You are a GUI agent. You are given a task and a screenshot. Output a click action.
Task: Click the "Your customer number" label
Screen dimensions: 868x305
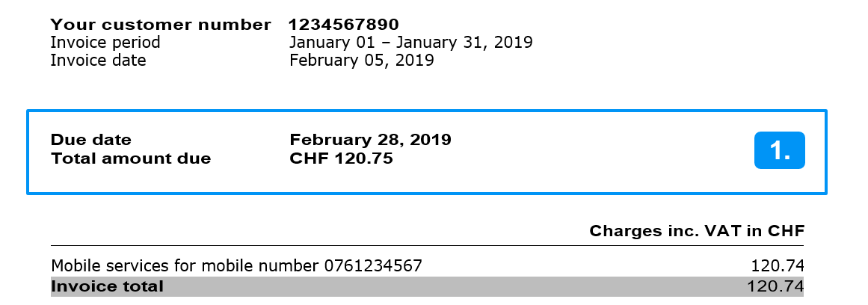(160, 25)
